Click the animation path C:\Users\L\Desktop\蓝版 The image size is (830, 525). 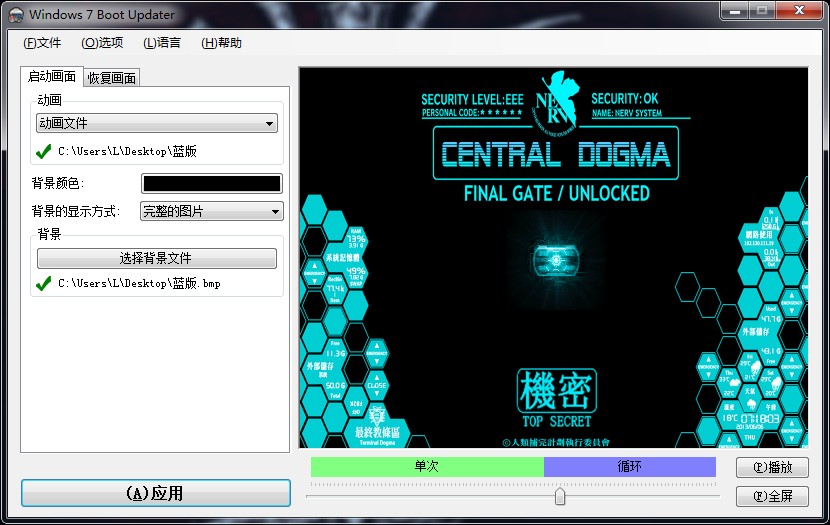tap(127, 151)
